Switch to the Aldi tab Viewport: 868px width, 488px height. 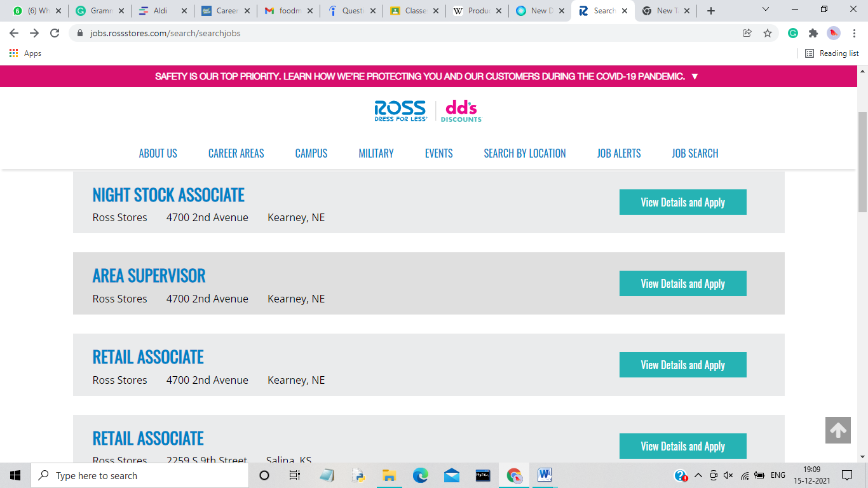coord(162,11)
